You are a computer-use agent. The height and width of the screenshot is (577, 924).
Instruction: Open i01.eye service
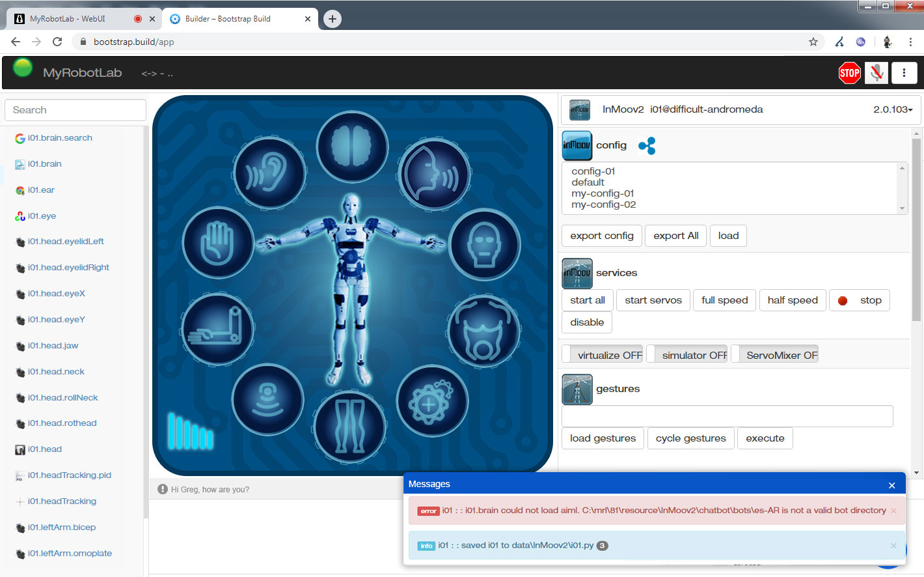tap(42, 216)
